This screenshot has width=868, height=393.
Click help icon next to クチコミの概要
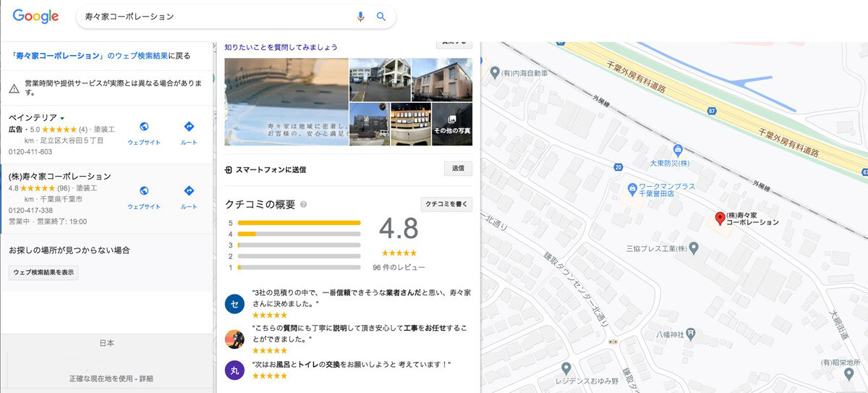(303, 205)
